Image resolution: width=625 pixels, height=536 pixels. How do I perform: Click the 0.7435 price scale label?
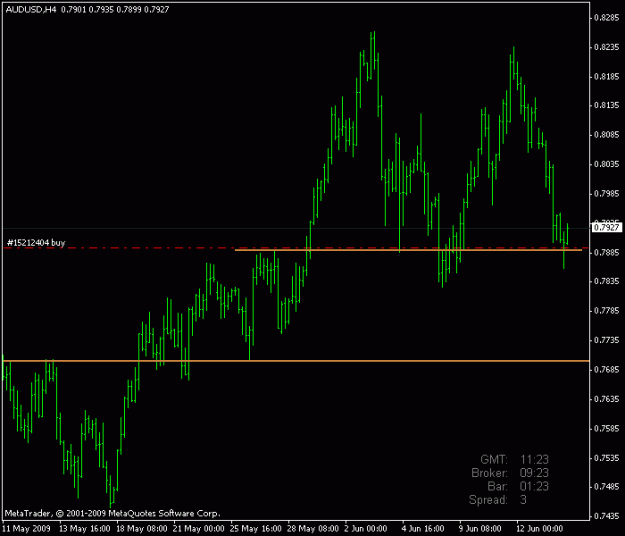607,516
